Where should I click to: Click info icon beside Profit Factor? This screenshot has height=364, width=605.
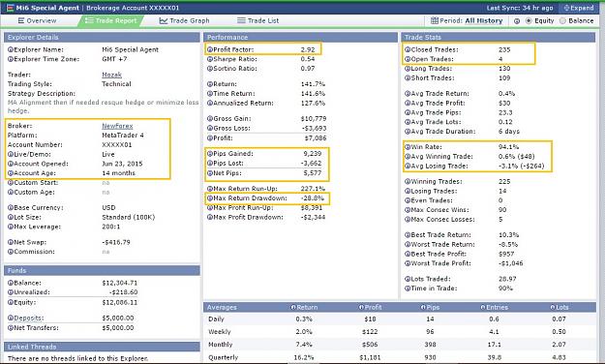coord(210,49)
